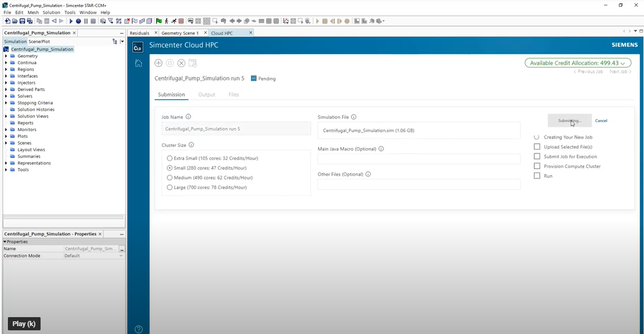644x334 pixels.
Task: Click the running man Run icon
Action: (x=166, y=21)
